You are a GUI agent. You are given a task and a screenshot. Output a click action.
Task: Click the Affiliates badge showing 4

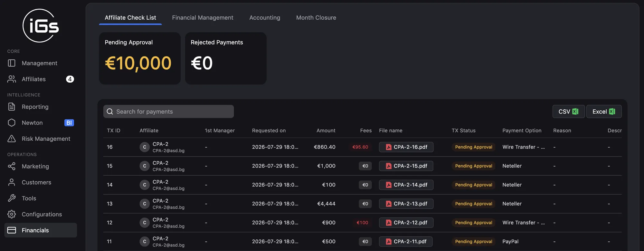coord(70,79)
